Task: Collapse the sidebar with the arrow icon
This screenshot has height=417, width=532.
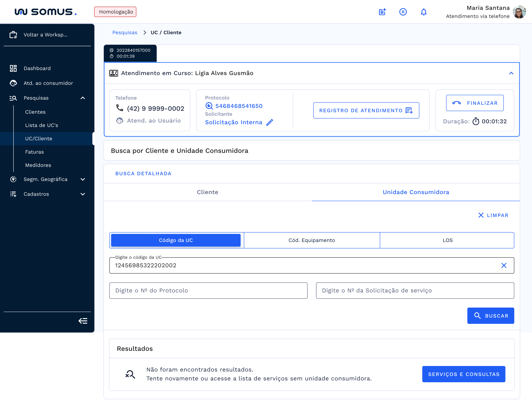Action: click(x=83, y=321)
